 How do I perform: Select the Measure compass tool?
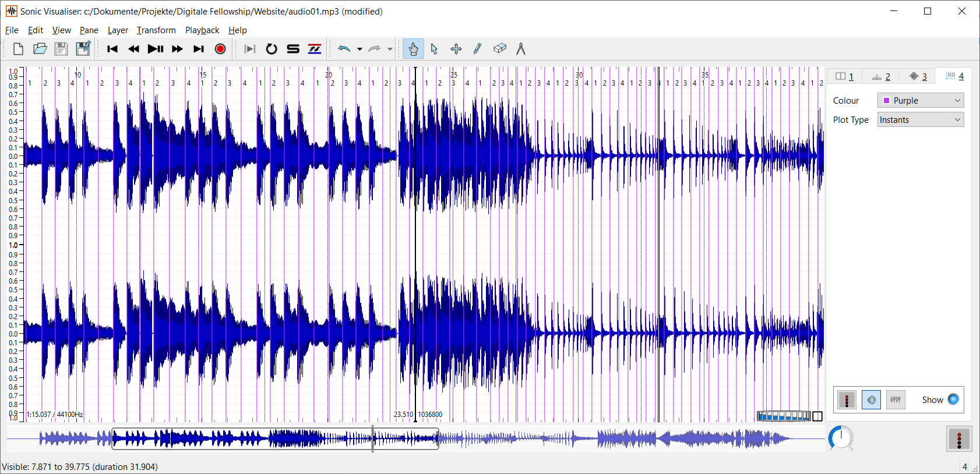click(x=521, y=49)
